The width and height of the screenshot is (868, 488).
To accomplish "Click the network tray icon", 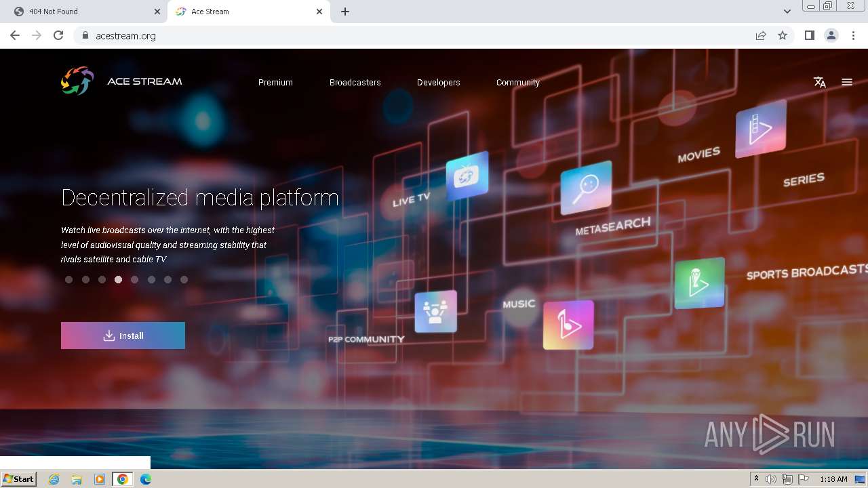I will (x=787, y=479).
